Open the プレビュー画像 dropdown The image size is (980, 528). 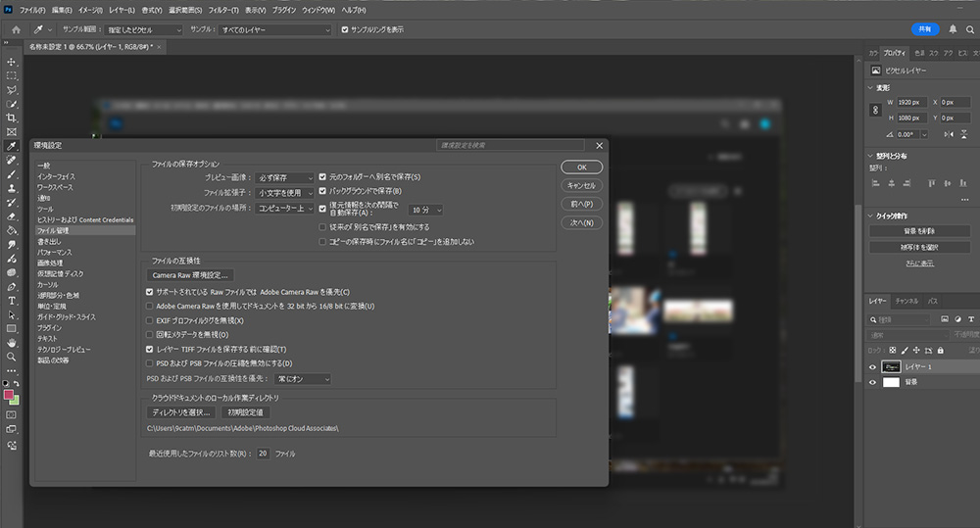[x=284, y=177]
